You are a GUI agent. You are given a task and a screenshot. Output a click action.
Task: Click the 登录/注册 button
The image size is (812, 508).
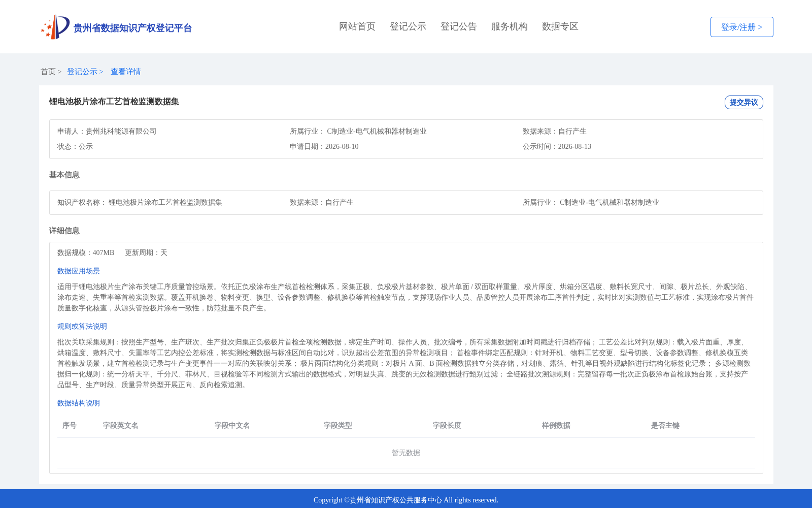tap(741, 27)
